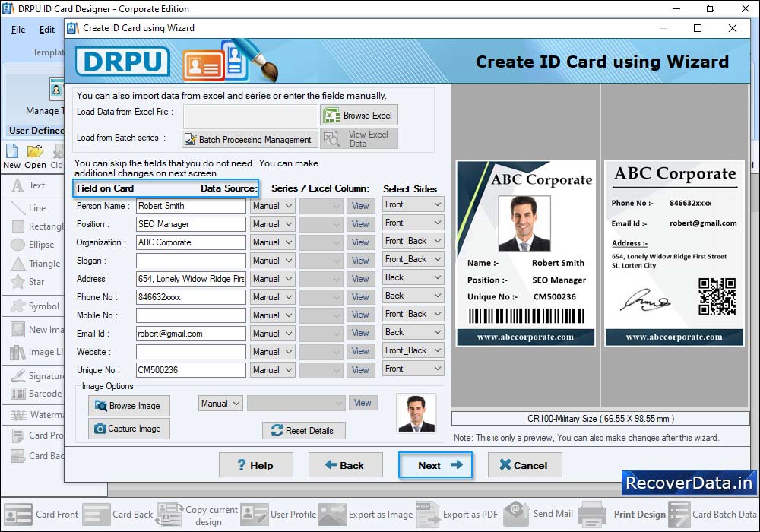The width and height of the screenshot is (760, 532).
Task: Open the File menu
Action: click(18, 30)
